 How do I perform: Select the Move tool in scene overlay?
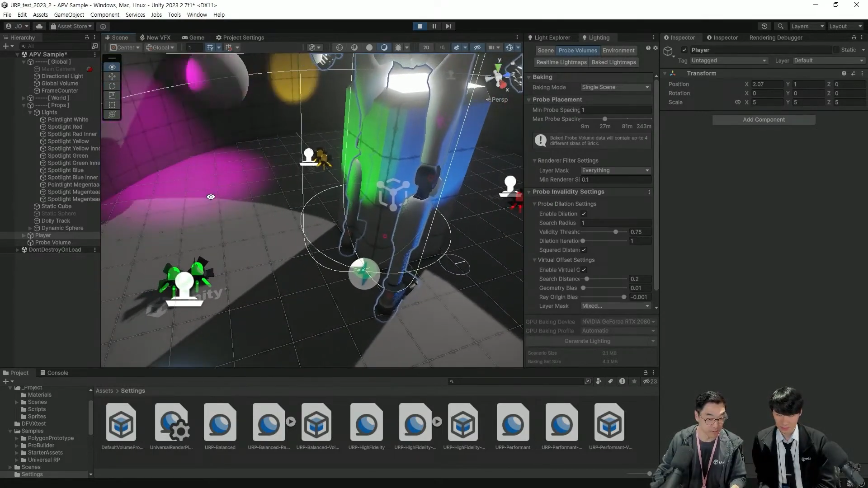(x=112, y=76)
